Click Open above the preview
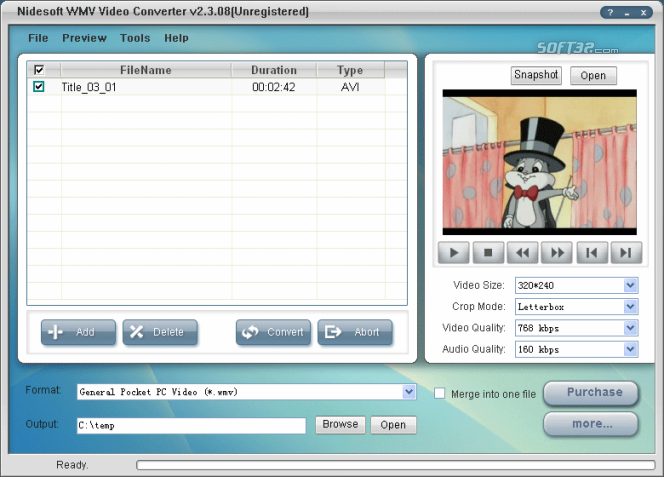The height and width of the screenshot is (477, 664). coord(593,75)
